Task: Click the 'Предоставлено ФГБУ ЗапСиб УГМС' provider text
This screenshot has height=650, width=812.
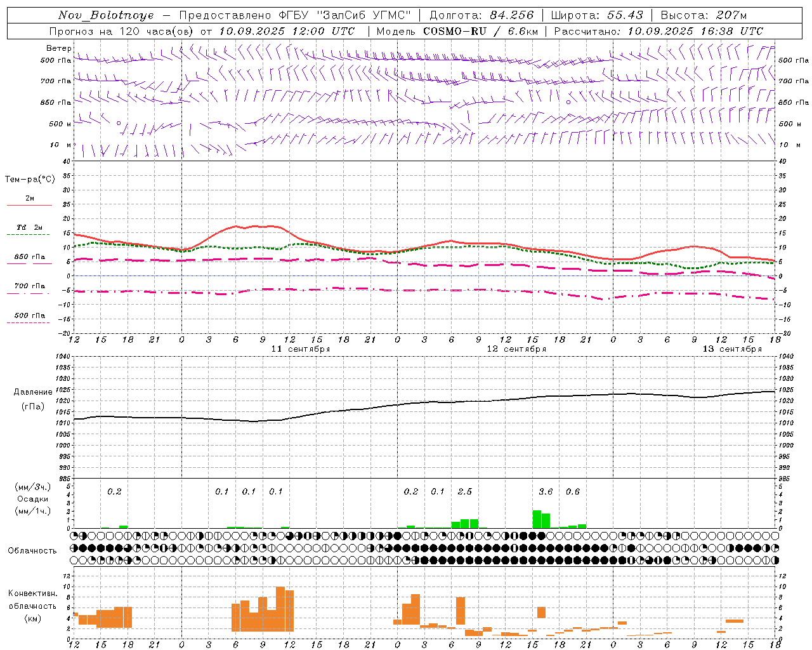Action: [294, 15]
